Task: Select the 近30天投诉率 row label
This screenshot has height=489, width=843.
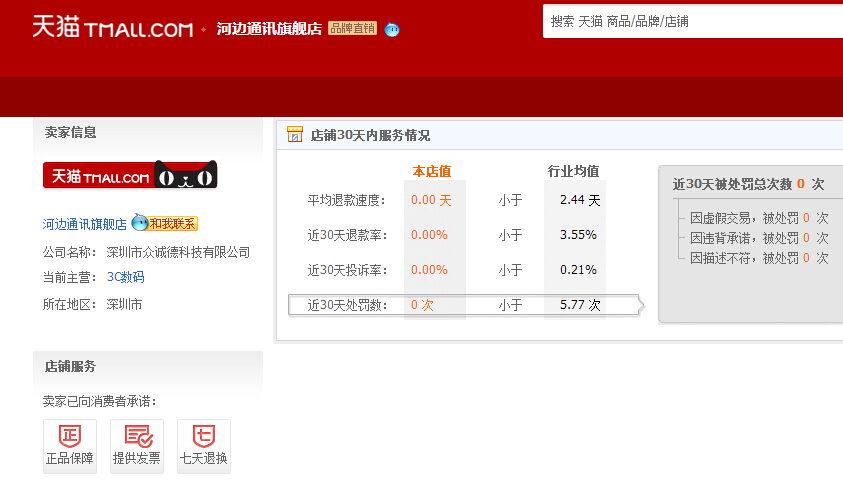Action: coord(347,270)
